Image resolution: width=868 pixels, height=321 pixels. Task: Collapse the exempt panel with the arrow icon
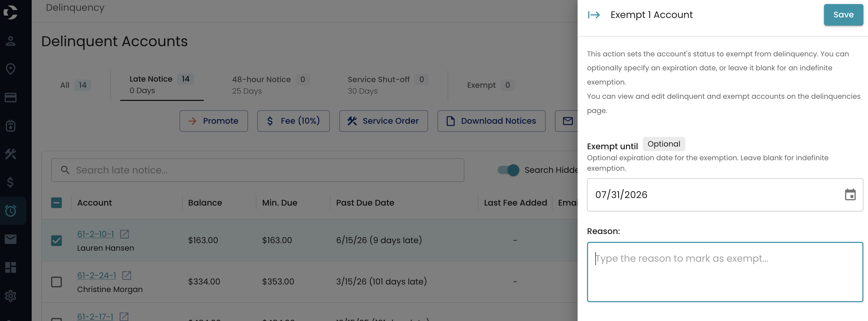594,15
